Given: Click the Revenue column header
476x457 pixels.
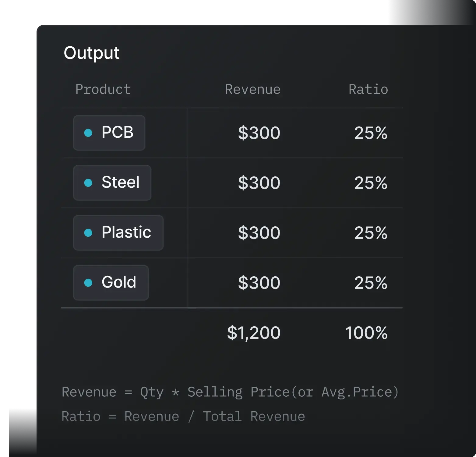Looking at the screenshot, I should 253,89.
